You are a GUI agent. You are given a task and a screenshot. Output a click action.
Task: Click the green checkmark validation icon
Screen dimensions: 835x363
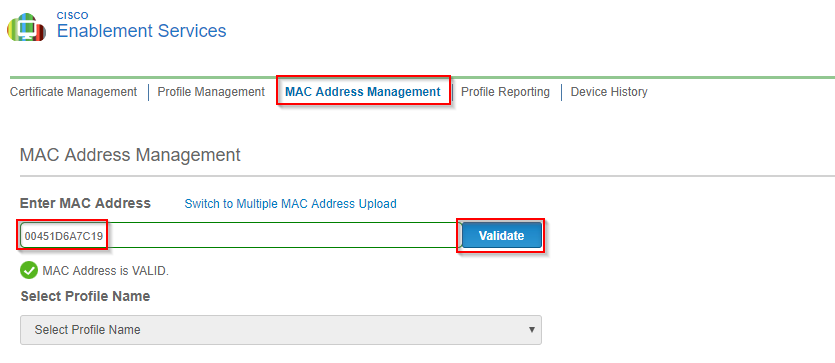tap(29, 270)
